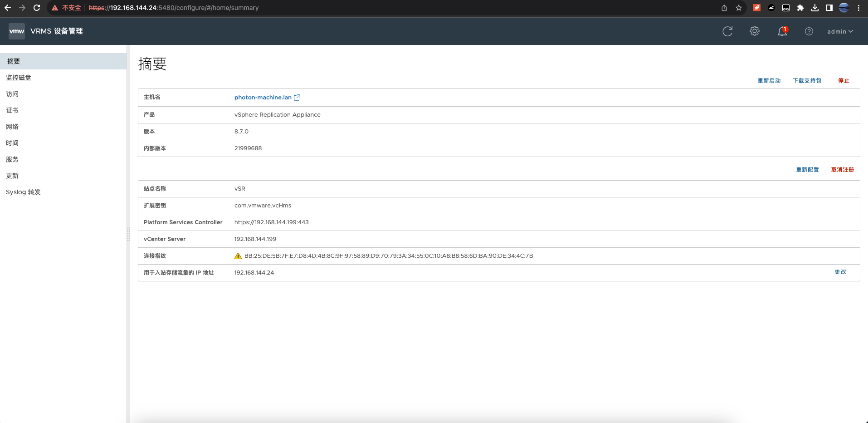The height and width of the screenshot is (423, 868).
Task: Click the refresh icon in VRMS header
Action: [727, 31]
